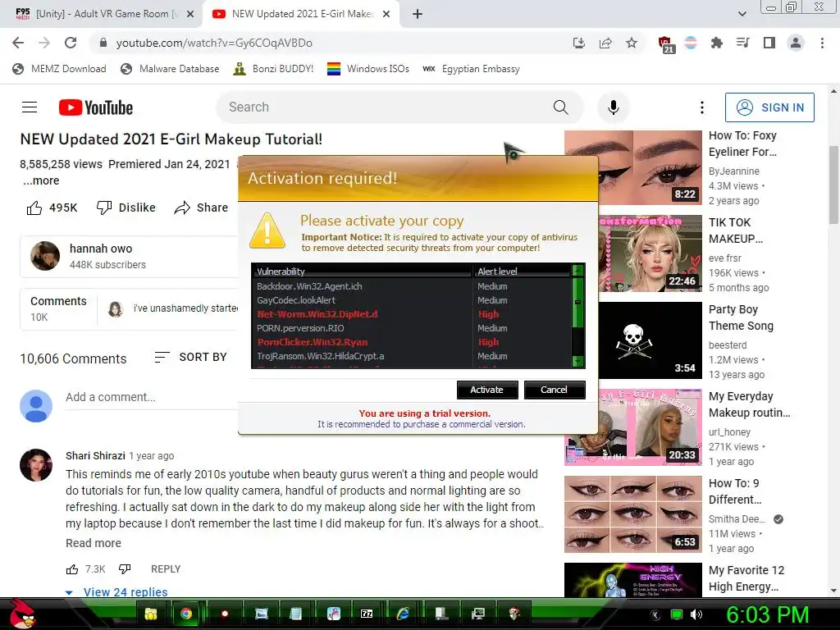Expand View 24 replies
Screen dimensions: 840x630
click(116, 591)
